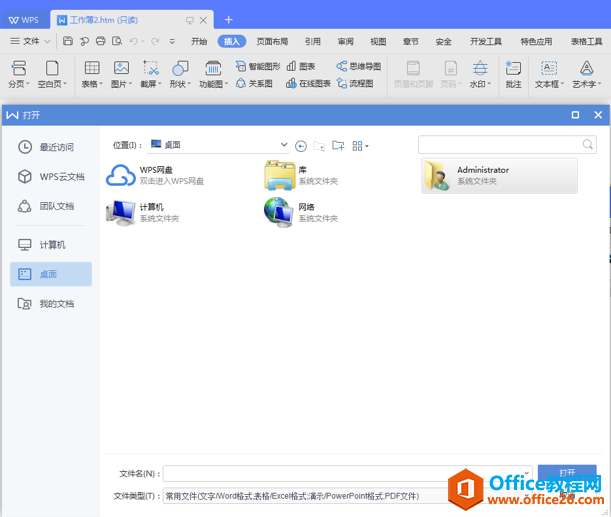Open the quick access toolbar customize arrow

click(x=172, y=41)
